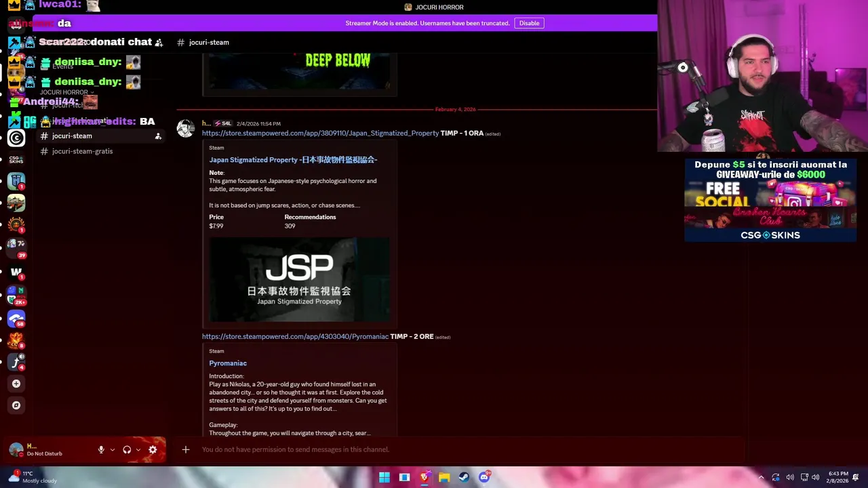Select jocuri-steam channel
This screenshot has height=488, width=868.
pyautogui.click(x=99, y=136)
